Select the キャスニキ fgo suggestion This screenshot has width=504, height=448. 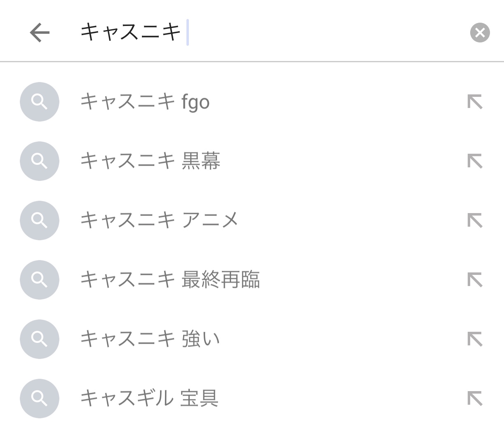[x=145, y=102]
